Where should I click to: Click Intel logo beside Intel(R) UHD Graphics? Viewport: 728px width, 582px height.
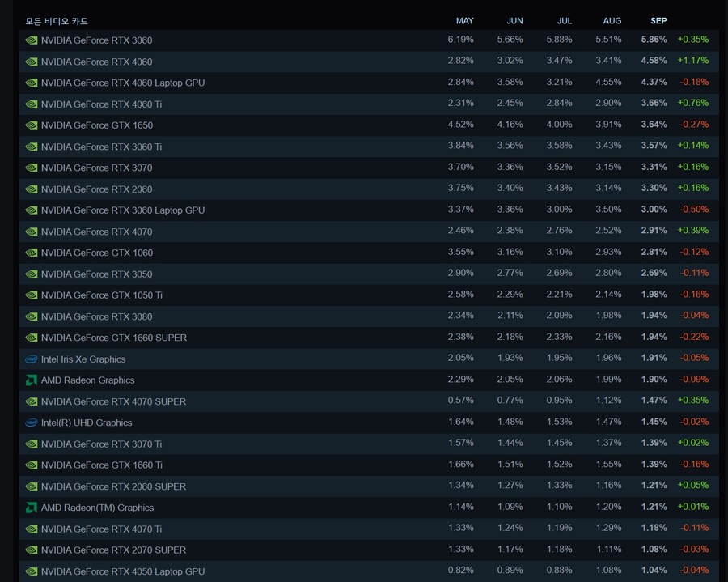tap(31, 423)
